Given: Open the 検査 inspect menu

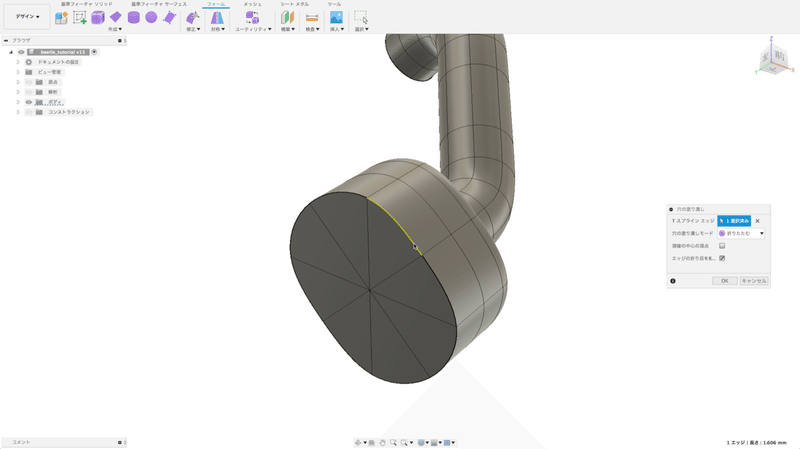Looking at the screenshot, I should (312, 29).
